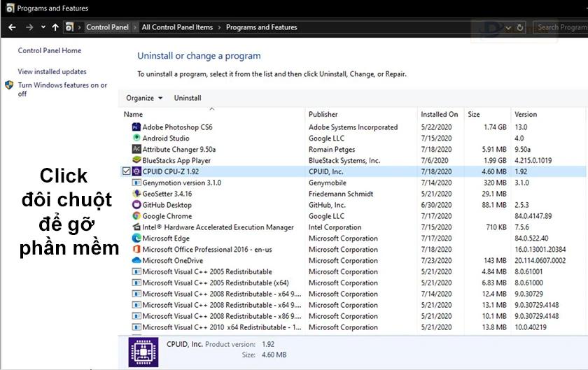Click the 1.74 GB size cell
The image size is (588, 370).
tap(495, 127)
